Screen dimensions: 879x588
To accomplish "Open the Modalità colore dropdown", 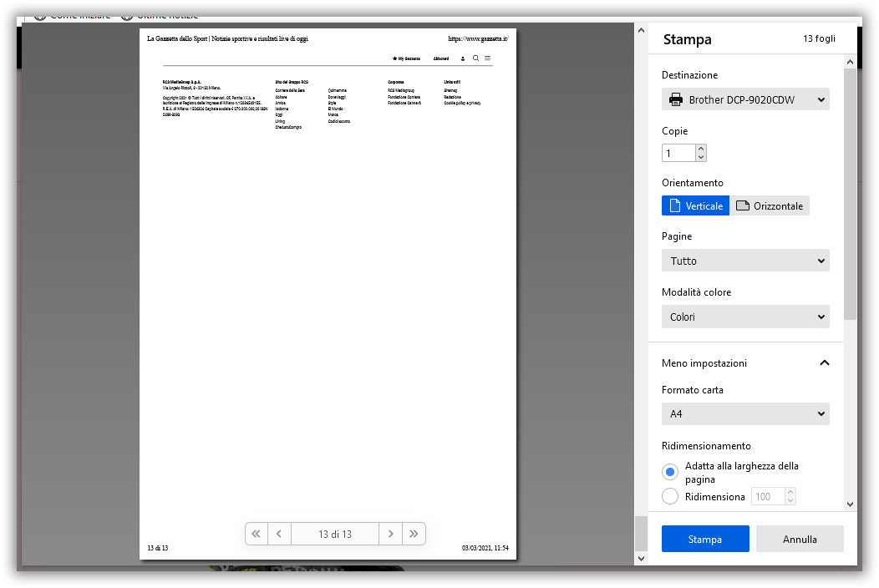I will click(745, 317).
